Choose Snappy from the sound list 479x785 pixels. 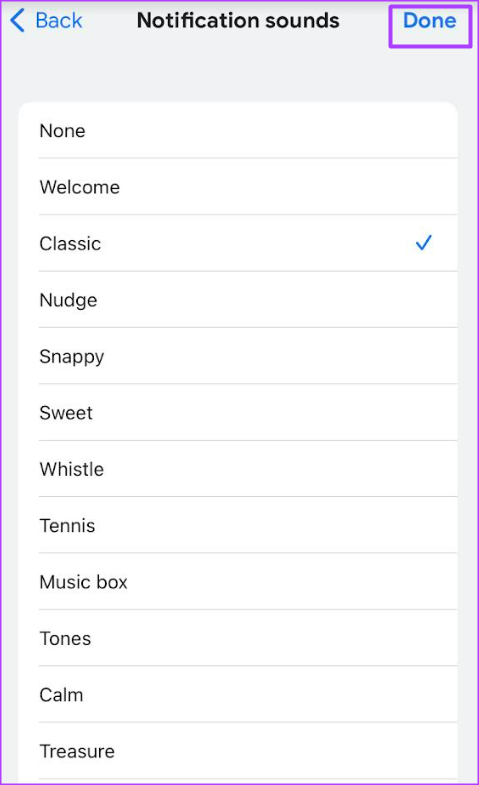pos(238,356)
